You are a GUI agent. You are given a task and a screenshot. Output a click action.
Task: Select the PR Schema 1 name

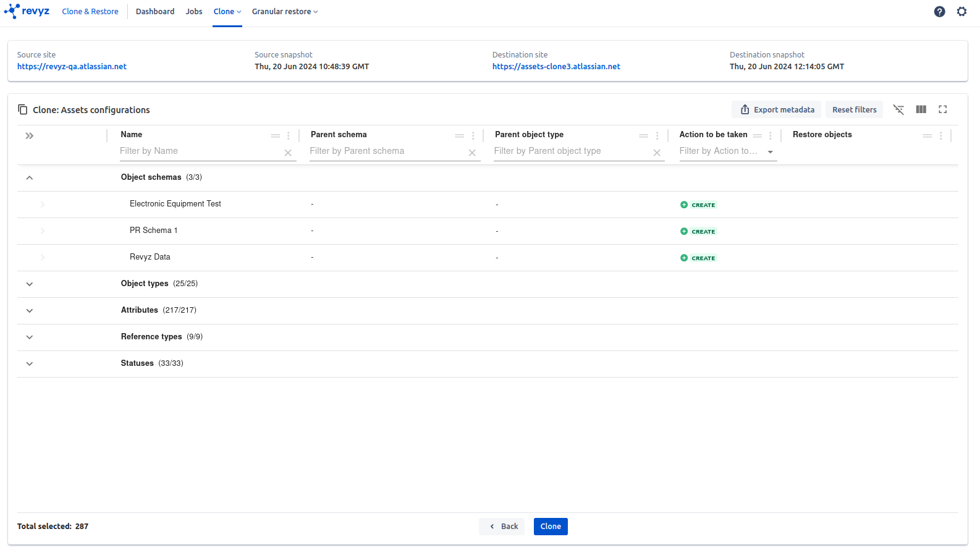click(153, 231)
